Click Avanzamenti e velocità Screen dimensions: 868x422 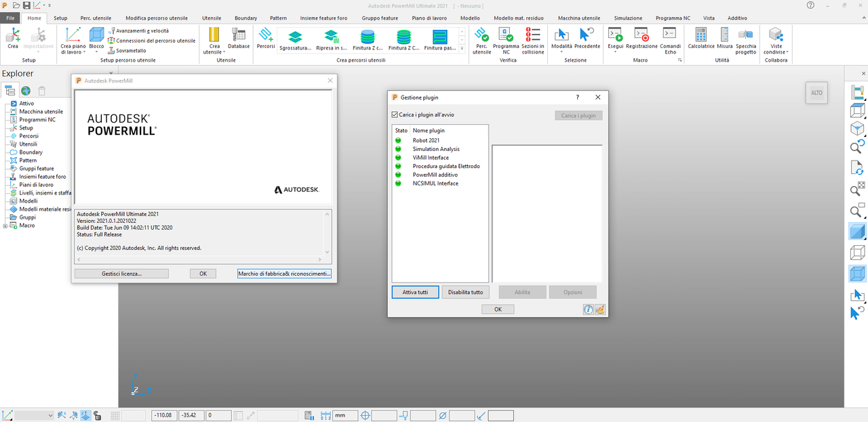(x=138, y=30)
